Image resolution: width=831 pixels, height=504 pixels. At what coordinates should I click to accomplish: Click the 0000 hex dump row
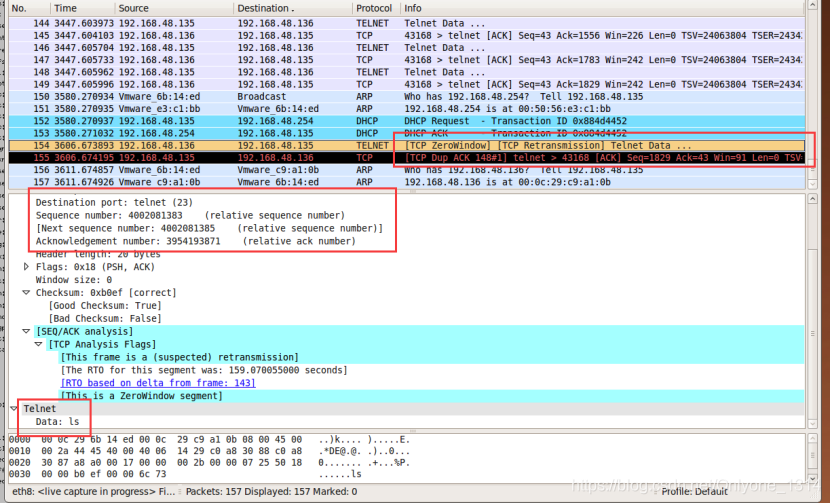(x=209, y=439)
